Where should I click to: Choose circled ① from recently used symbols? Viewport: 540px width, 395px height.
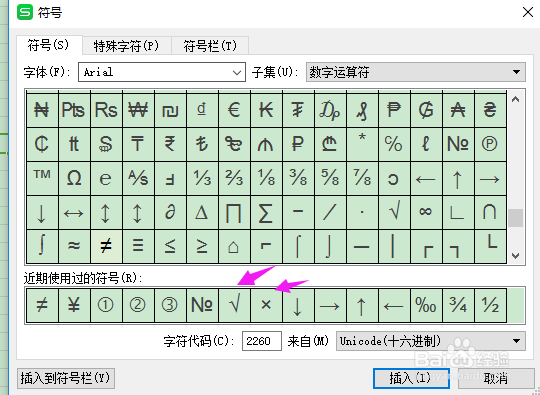pos(106,305)
